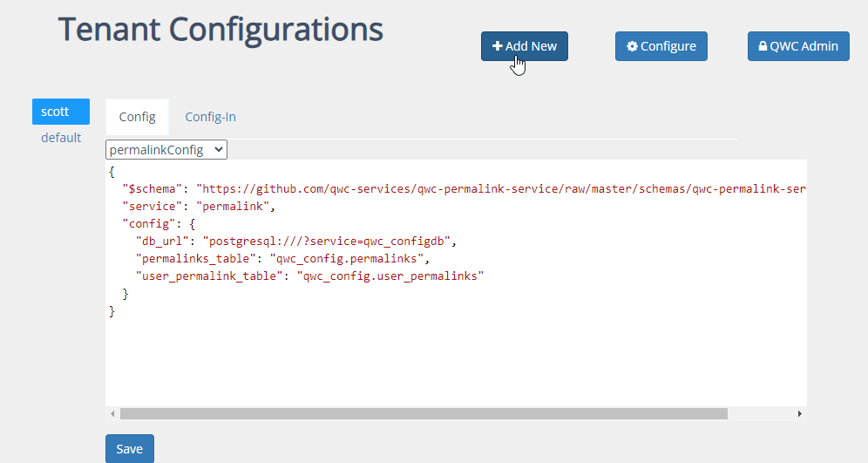Click the horizontal scrollbar thumb in editor
The width and height of the screenshot is (868, 463).
(x=423, y=413)
